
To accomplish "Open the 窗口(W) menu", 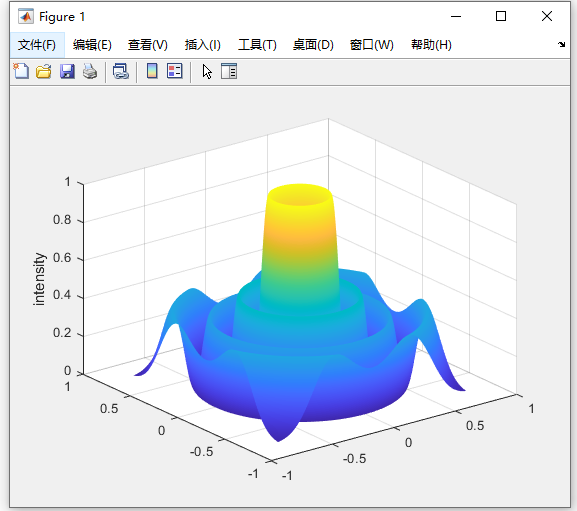I will 371,45.
